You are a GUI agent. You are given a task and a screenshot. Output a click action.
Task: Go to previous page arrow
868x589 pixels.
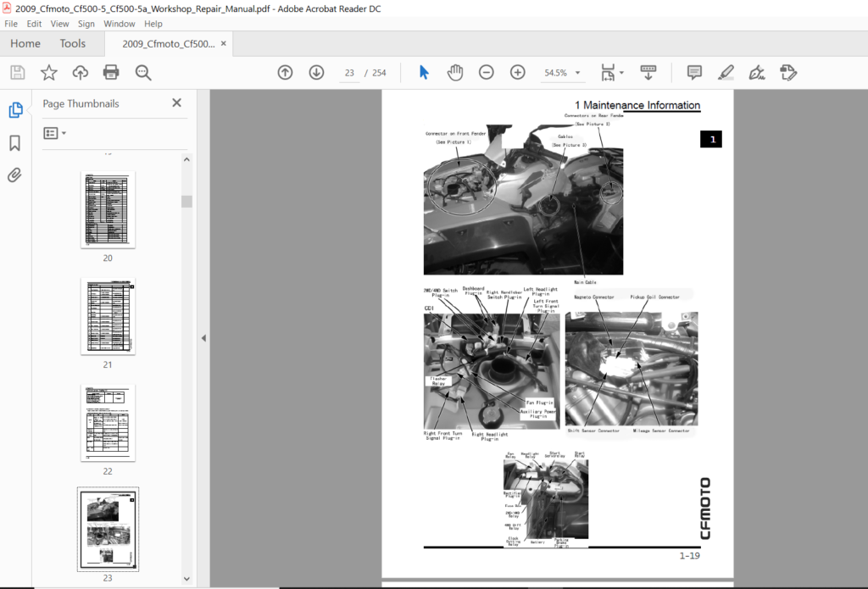pos(285,73)
